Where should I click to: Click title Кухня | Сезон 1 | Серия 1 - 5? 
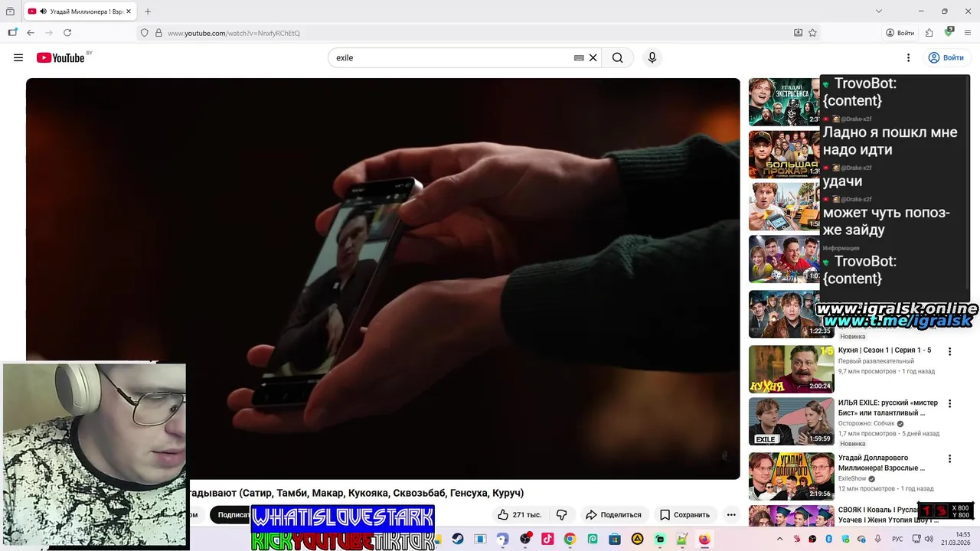point(884,350)
